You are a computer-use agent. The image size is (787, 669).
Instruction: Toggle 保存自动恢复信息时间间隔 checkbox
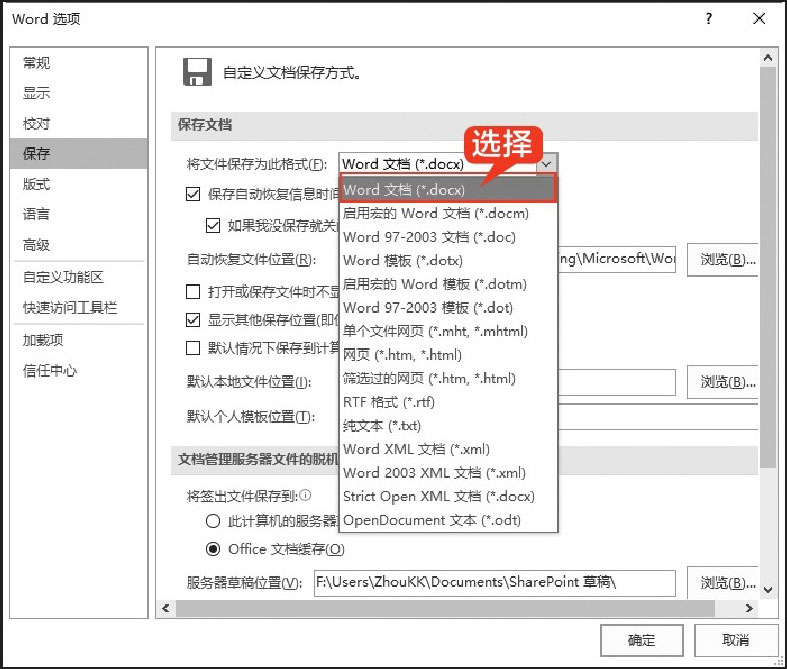coord(193,194)
